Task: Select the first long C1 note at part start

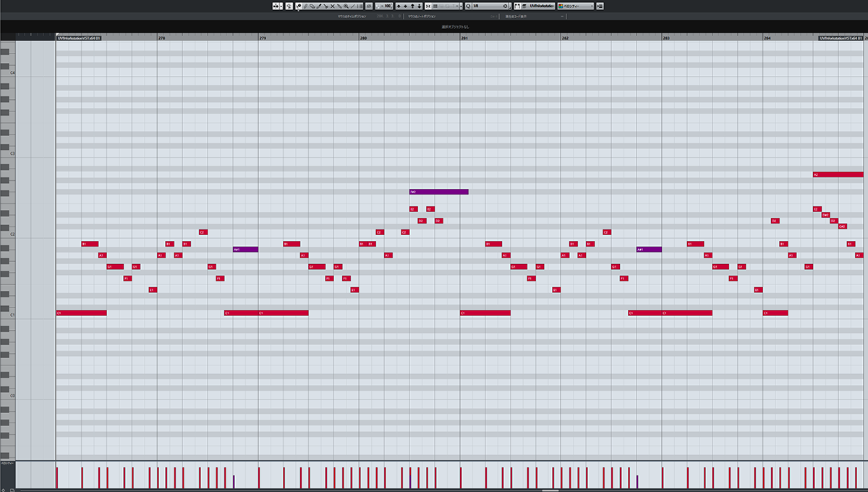Action: coord(81,313)
